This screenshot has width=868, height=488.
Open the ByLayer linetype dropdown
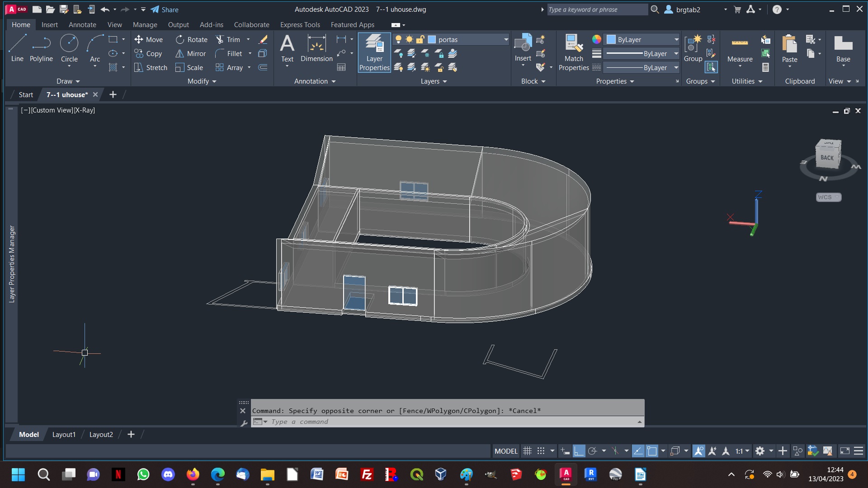pos(676,68)
